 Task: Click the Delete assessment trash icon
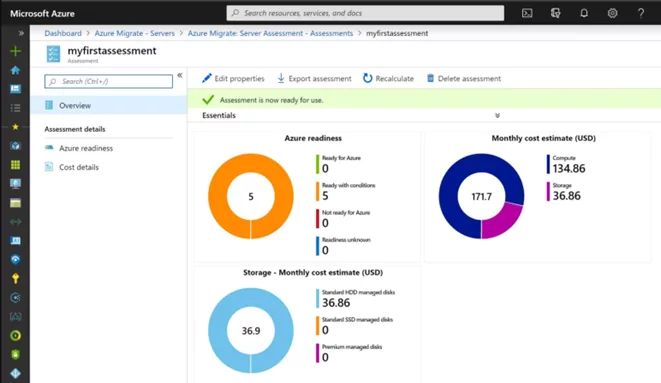click(x=430, y=78)
